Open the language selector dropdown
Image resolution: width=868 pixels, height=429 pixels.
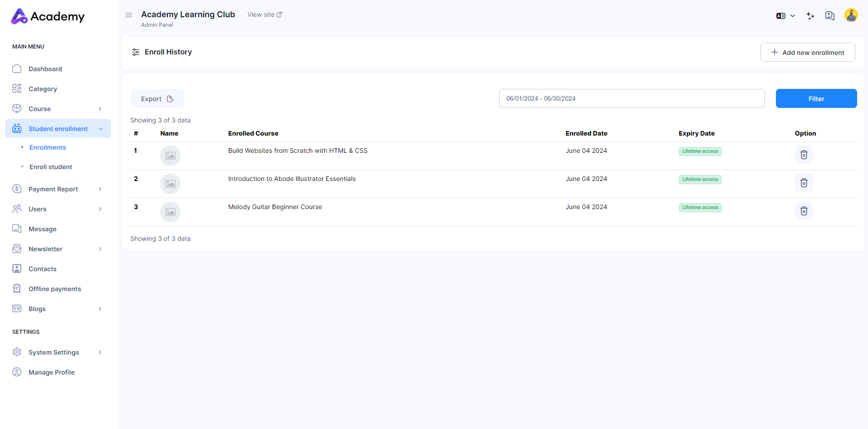pyautogui.click(x=785, y=16)
